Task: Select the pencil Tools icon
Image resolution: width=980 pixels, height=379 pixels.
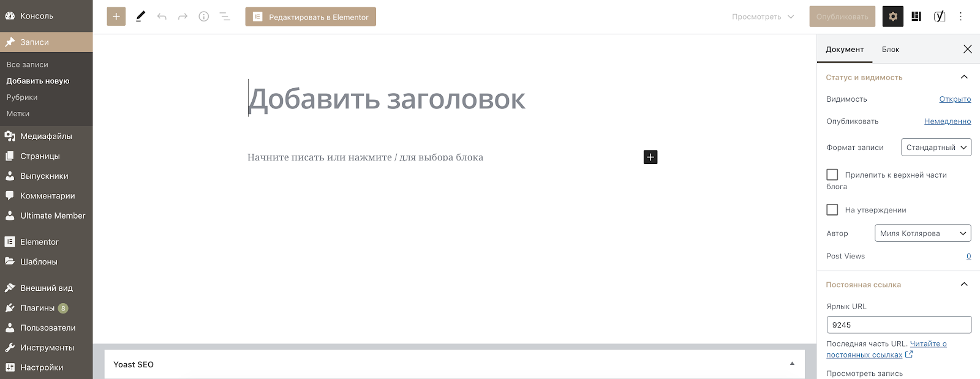Action: coord(140,17)
